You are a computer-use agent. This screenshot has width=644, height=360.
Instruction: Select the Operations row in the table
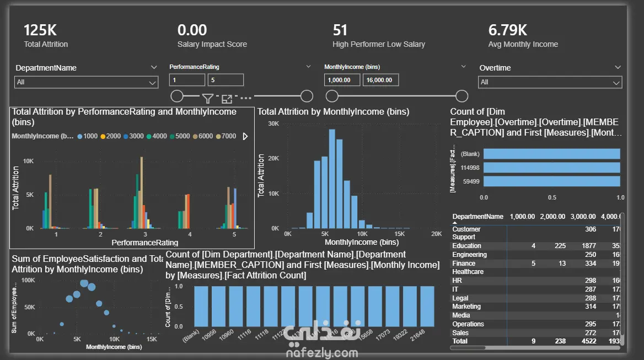point(535,324)
